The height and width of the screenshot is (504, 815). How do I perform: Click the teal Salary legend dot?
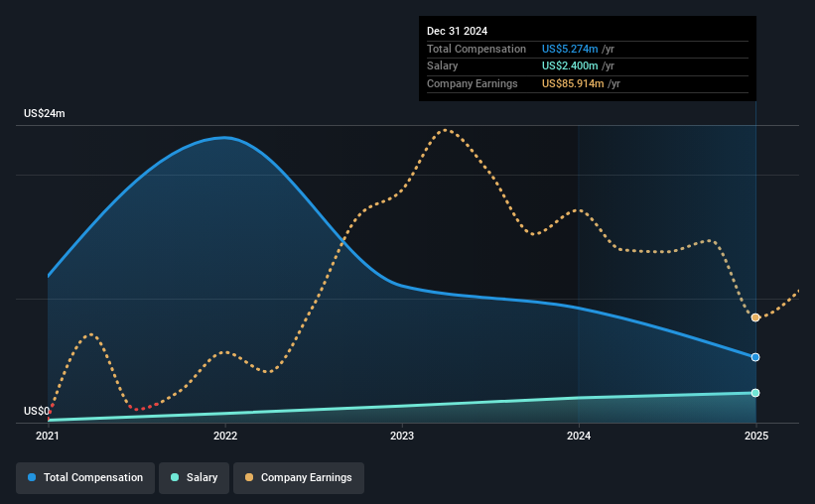tap(175, 477)
